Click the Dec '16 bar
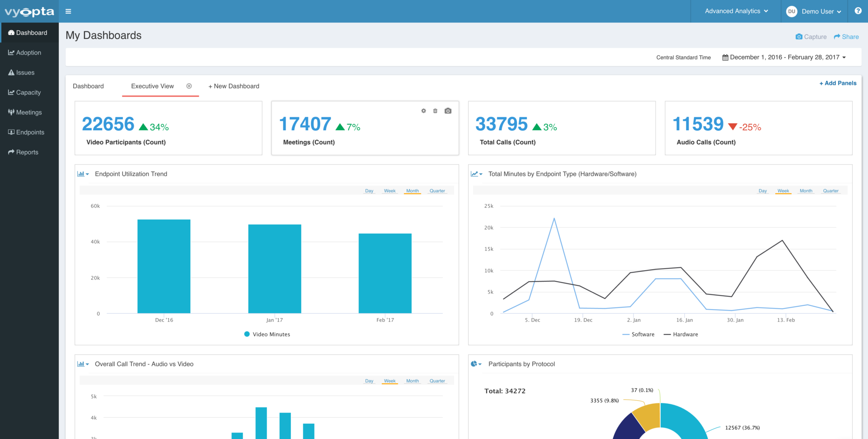Screen dimensions: 868x439 tap(164, 266)
